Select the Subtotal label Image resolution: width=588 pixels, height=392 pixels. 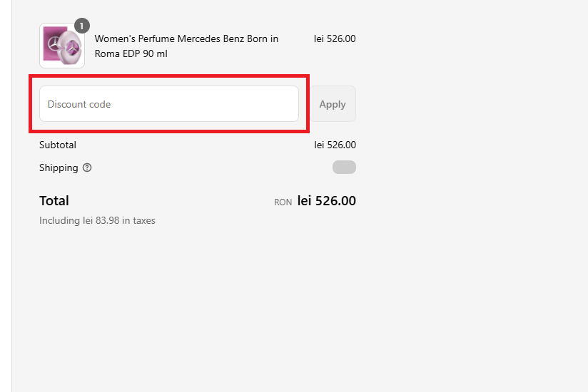click(58, 145)
